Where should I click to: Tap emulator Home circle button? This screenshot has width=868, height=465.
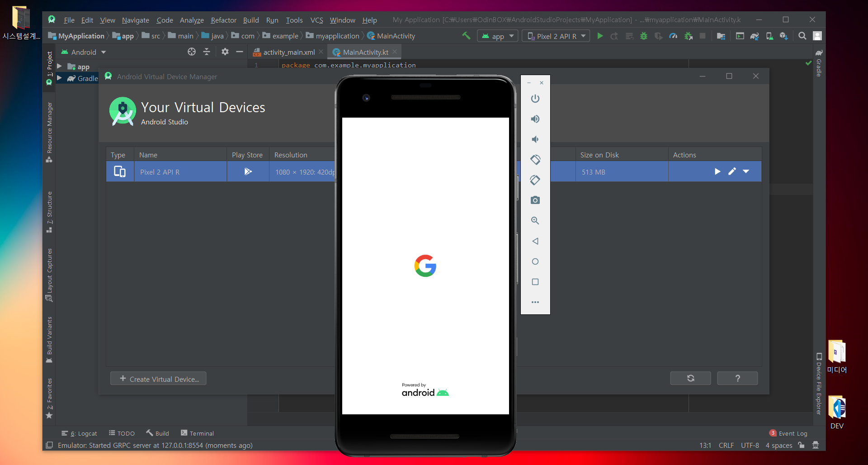pyautogui.click(x=535, y=261)
